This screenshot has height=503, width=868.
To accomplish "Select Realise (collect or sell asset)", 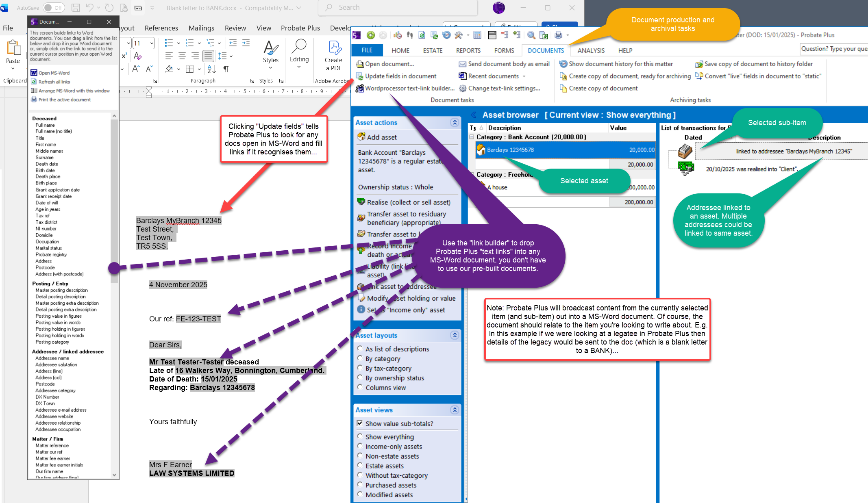I will coord(408,202).
